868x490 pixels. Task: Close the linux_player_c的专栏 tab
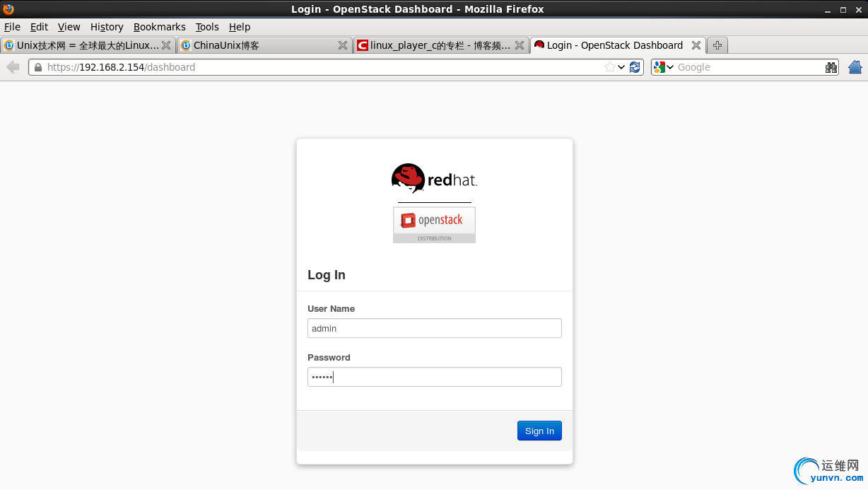point(520,45)
